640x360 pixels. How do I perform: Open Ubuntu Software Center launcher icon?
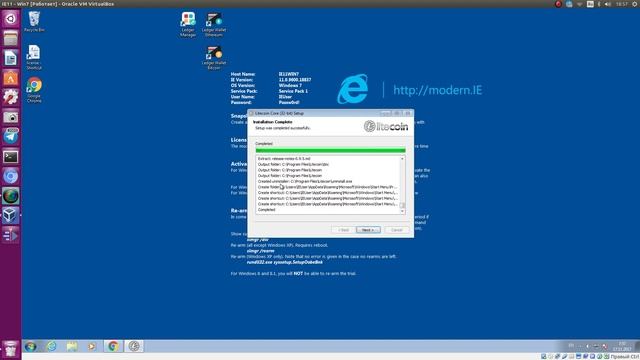coord(11,78)
